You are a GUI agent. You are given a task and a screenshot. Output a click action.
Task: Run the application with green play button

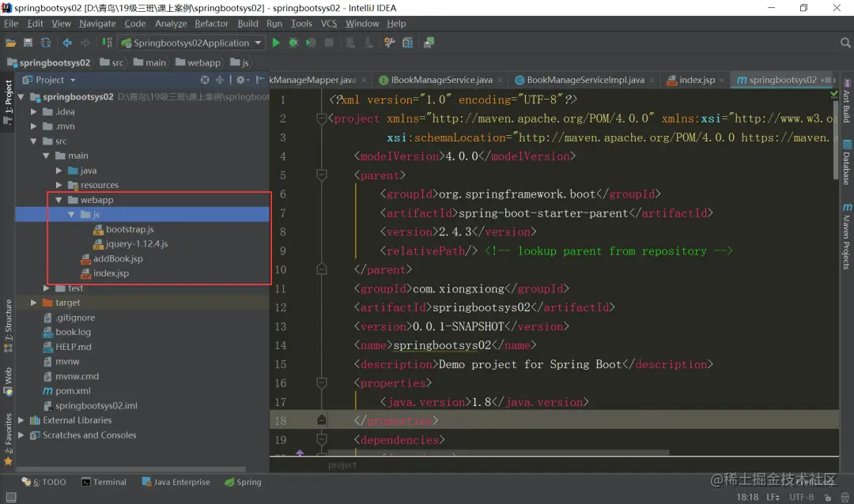point(276,43)
